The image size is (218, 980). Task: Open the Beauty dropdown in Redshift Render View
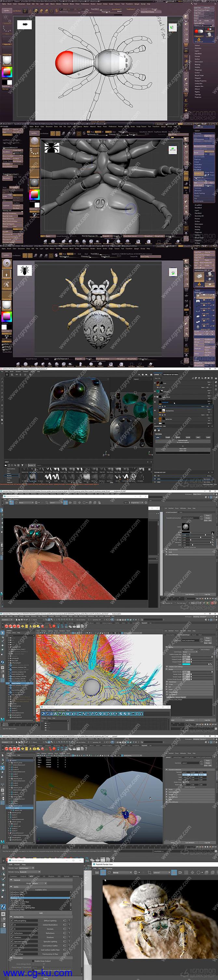122,873
